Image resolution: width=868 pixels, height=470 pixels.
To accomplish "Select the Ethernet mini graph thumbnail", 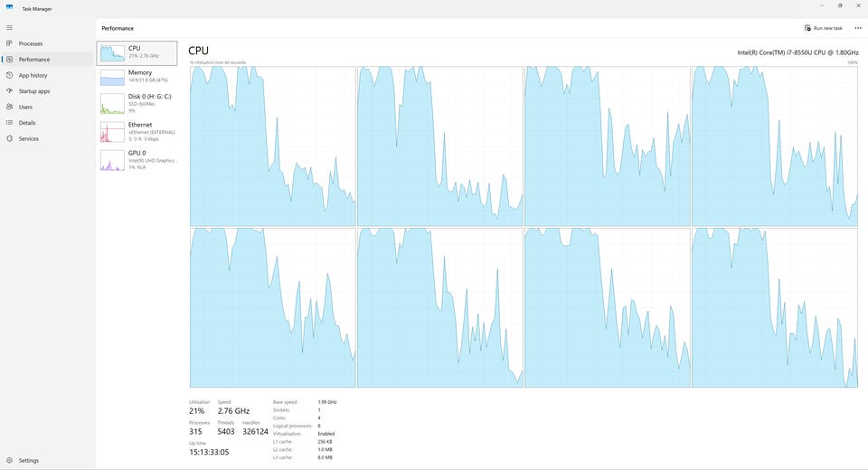I will coord(112,132).
